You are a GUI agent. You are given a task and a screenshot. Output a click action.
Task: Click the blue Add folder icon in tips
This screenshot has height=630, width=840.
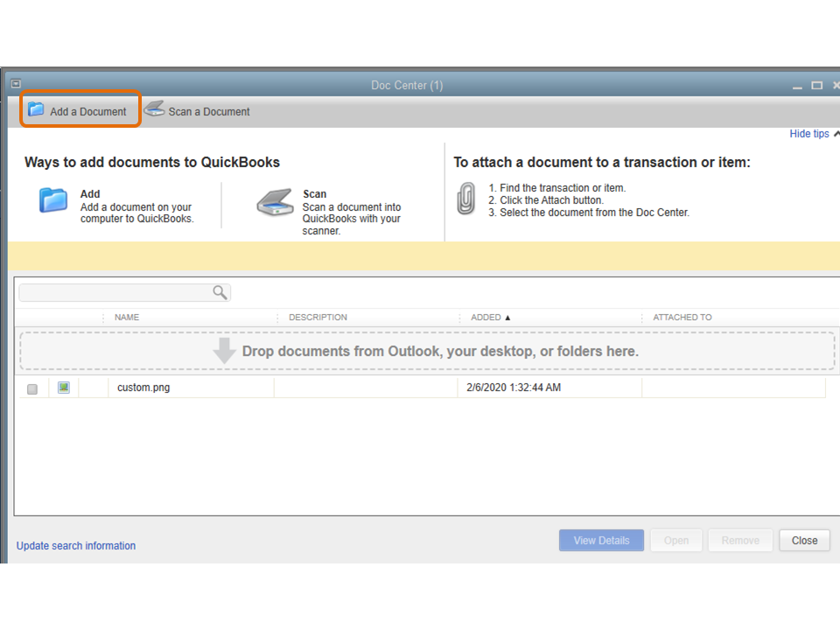point(53,200)
